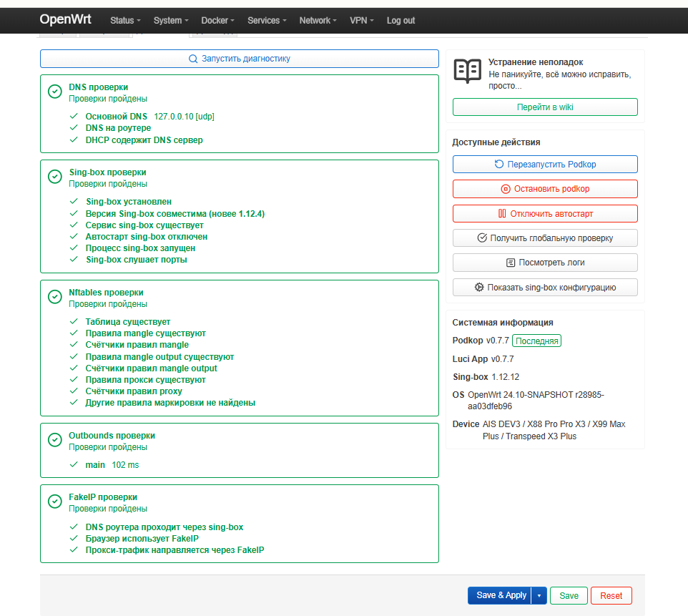Click the Nftables проверки passed circle icon

(55, 297)
